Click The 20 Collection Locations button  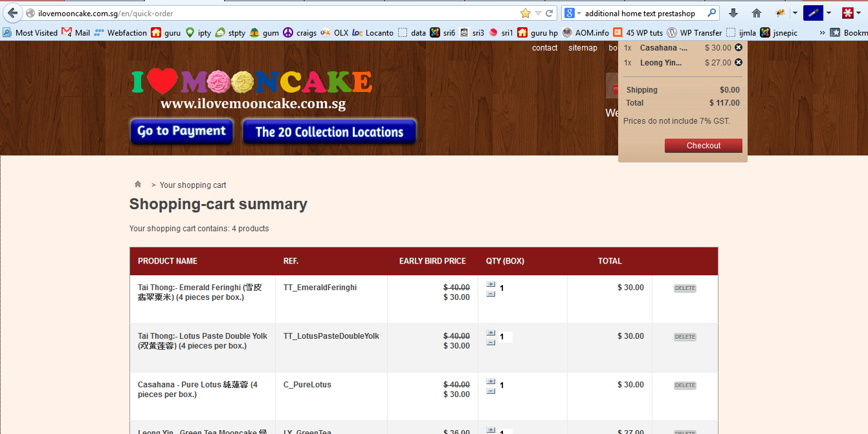point(329,131)
